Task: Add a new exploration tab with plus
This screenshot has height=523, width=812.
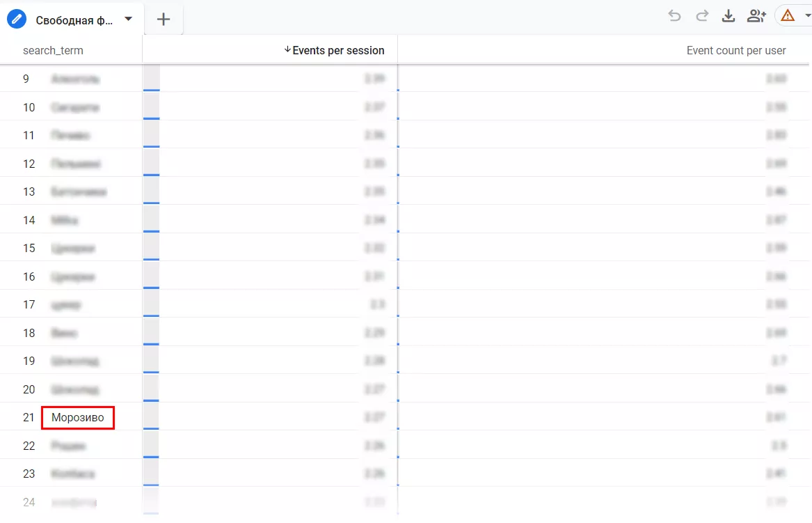Action: point(163,19)
